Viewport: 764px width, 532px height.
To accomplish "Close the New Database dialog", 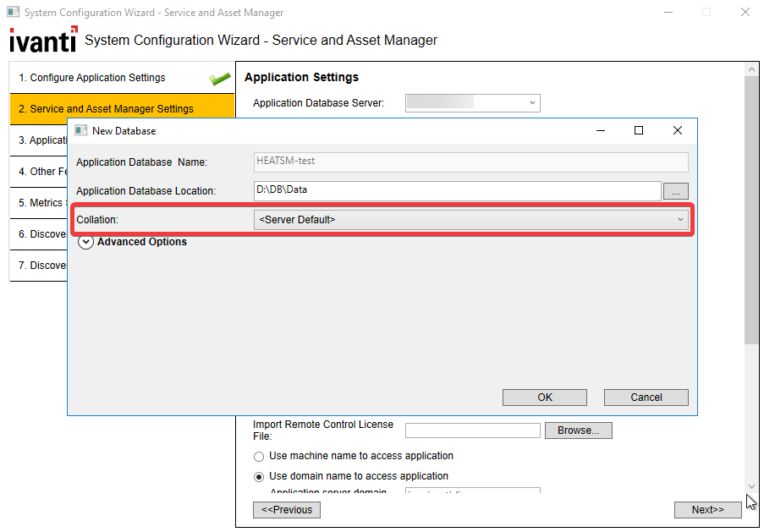I will [677, 130].
